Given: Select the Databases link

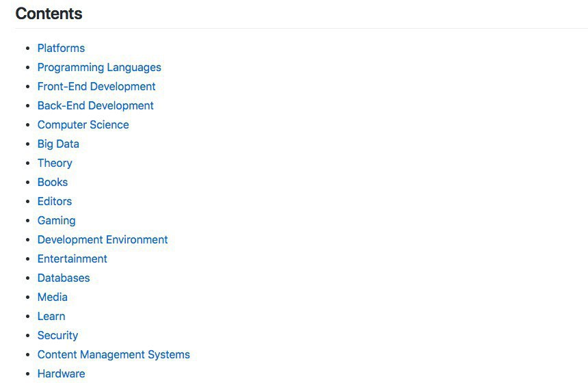Looking at the screenshot, I should coord(64,278).
